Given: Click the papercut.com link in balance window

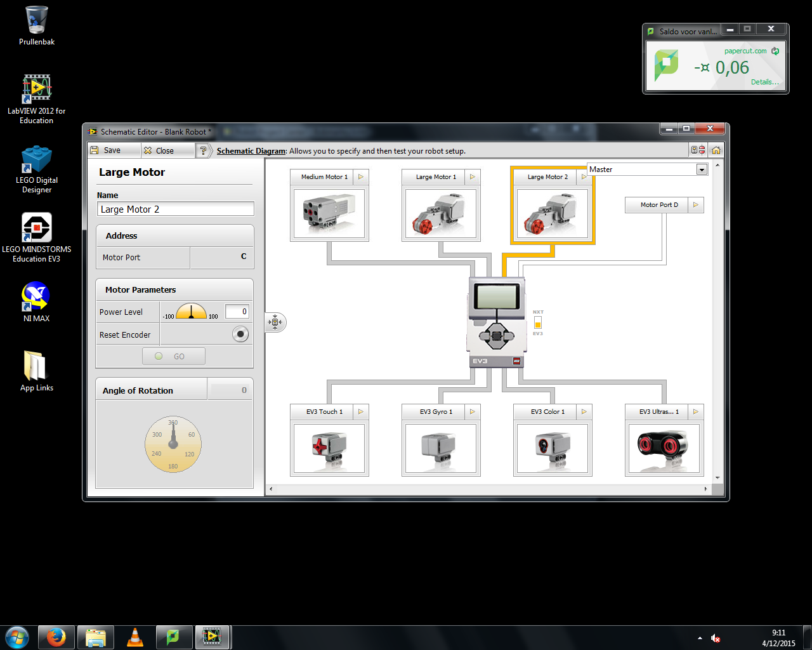Looking at the screenshot, I should [x=745, y=51].
